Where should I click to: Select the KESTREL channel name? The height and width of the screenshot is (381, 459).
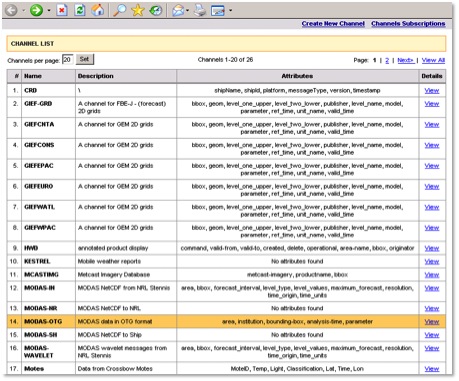click(x=37, y=261)
